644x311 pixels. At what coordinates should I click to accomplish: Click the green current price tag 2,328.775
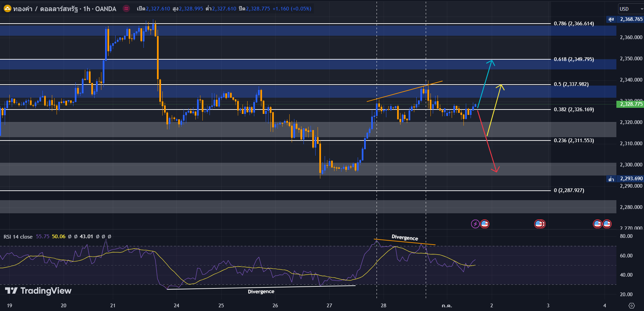click(x=631, y=104)
